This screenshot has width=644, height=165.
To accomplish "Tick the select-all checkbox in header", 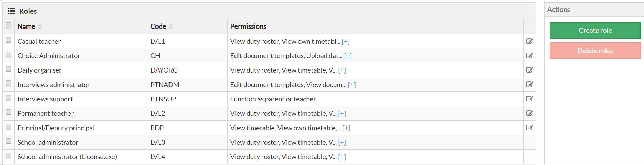I will point(9,25).
